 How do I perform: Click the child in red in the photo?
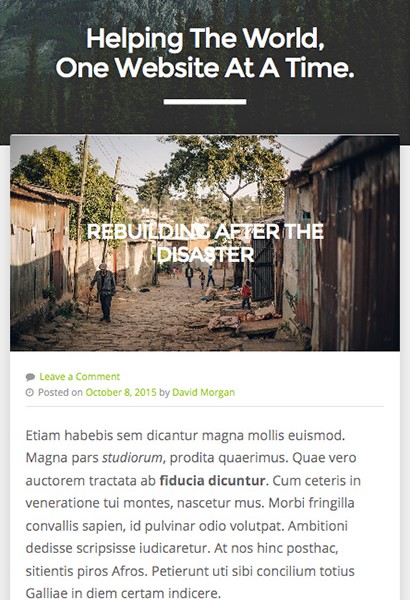pos(246,294)
